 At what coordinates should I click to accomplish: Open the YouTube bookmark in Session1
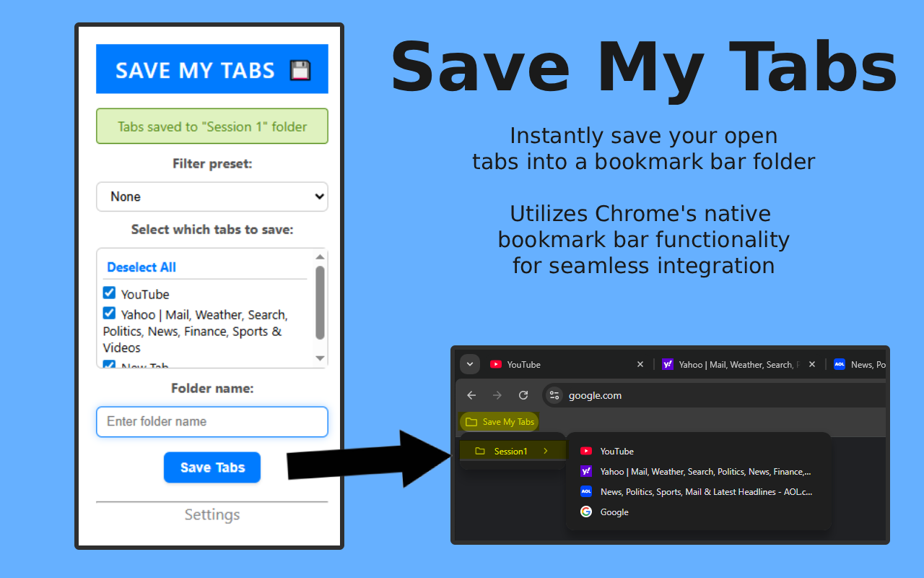coord(698,451)
